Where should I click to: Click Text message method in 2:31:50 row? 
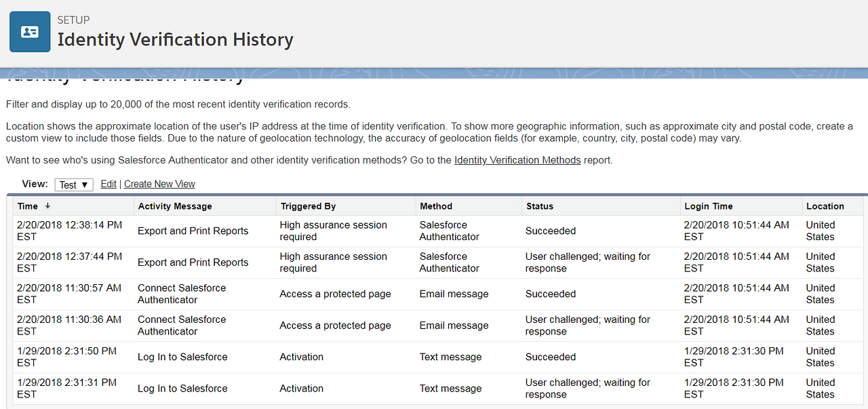pyautogui.click(x=451, y=357)
